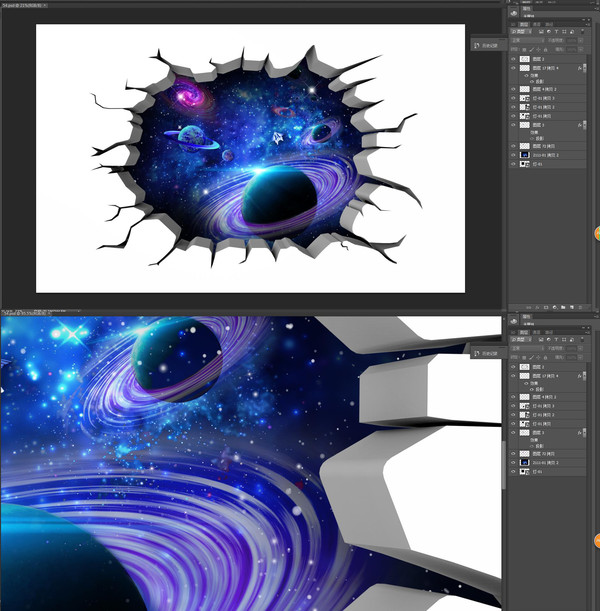Create new layer in upper panel footer

(x=572, y=307)
